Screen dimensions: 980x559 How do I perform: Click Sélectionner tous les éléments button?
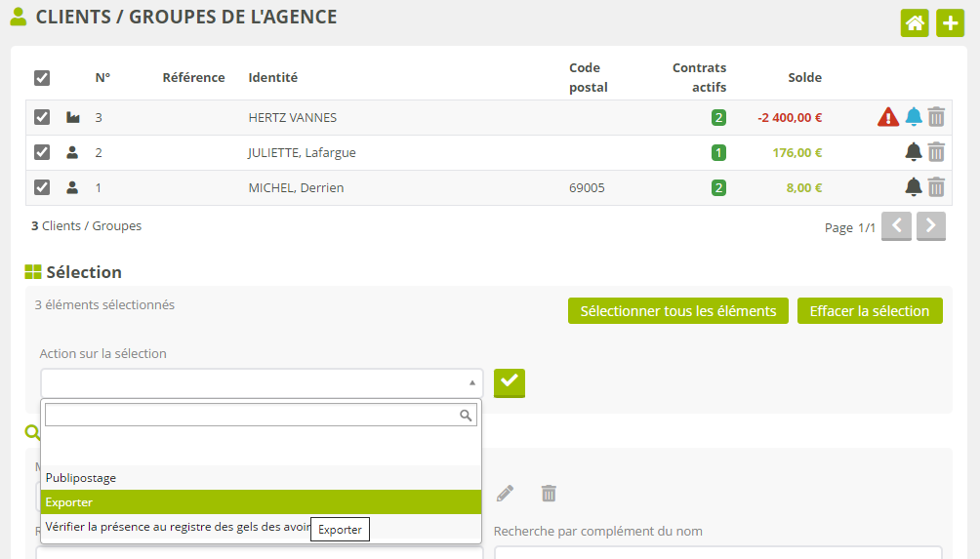(677, 311)
